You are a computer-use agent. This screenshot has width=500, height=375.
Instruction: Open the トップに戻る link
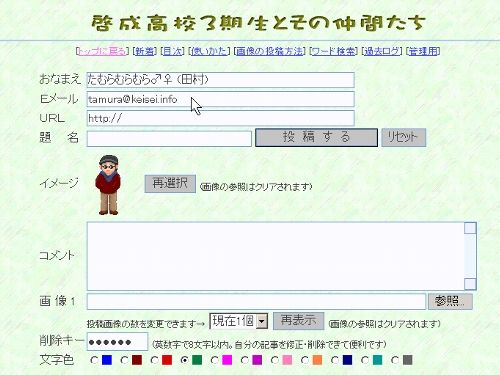tap(102, 51)
